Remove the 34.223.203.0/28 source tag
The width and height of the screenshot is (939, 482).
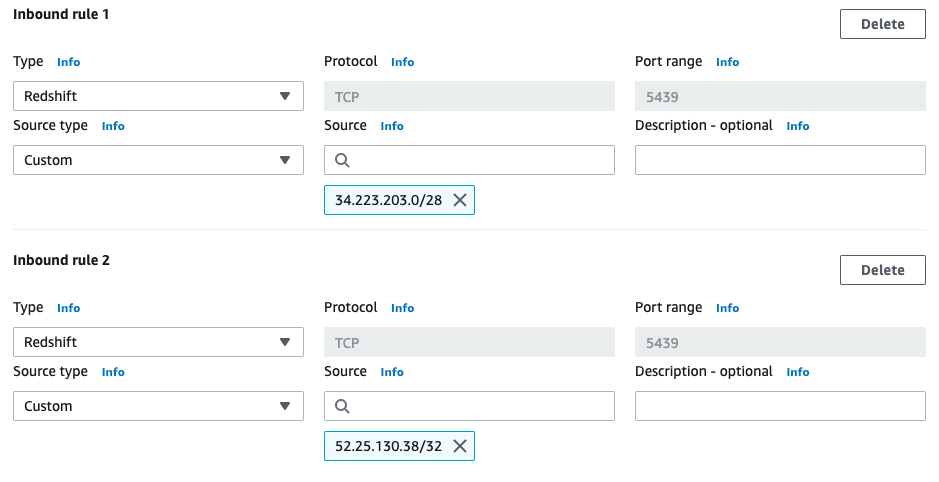coord(460,200)
